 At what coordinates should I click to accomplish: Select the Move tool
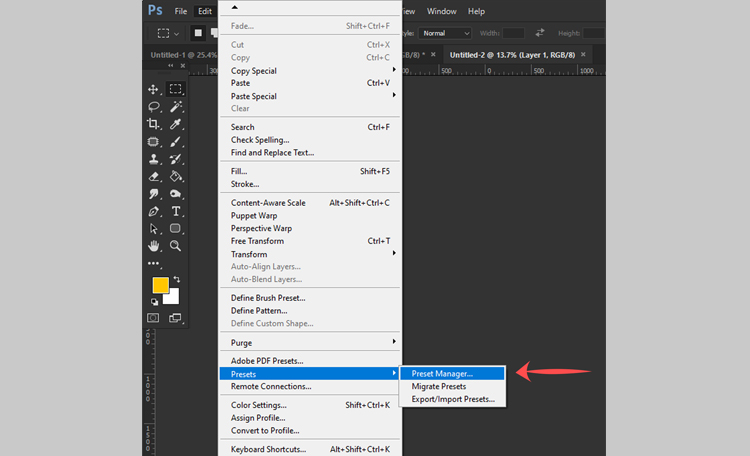(x=154, y=89)
